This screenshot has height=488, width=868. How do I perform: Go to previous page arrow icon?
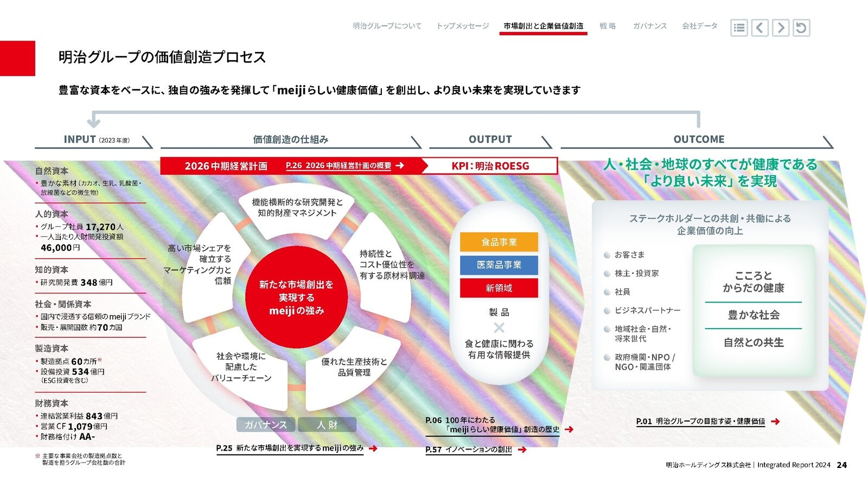pos(759,28)
